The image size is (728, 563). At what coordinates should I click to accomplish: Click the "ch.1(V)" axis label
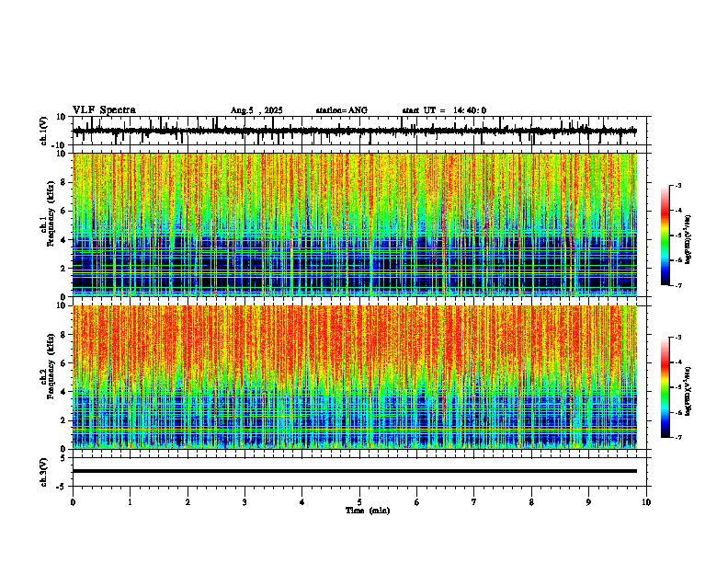pyautogui.click(x=43, y=131)
